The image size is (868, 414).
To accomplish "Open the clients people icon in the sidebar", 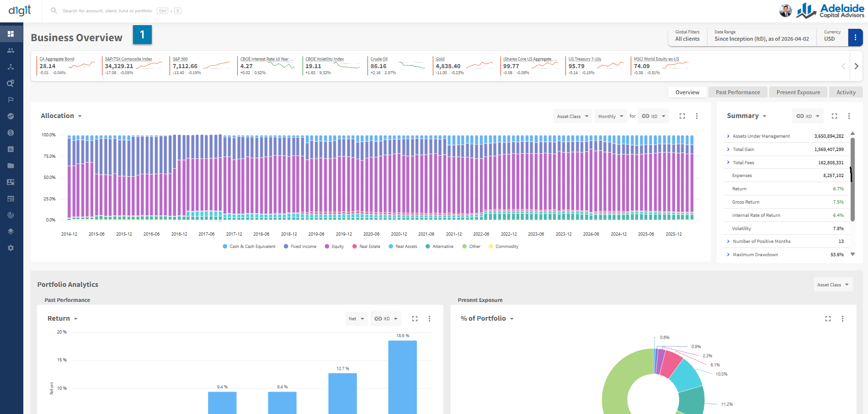I will [11, 50].
